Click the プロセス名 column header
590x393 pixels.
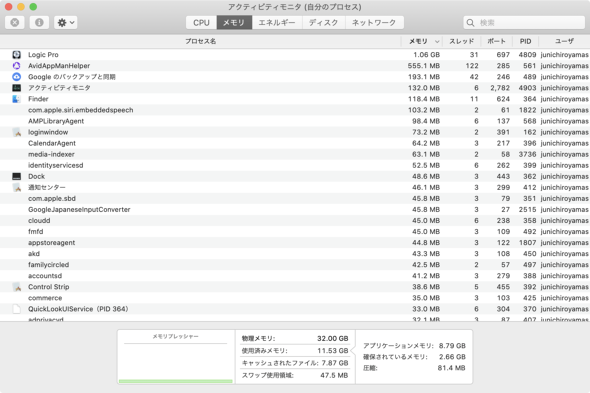201,41
